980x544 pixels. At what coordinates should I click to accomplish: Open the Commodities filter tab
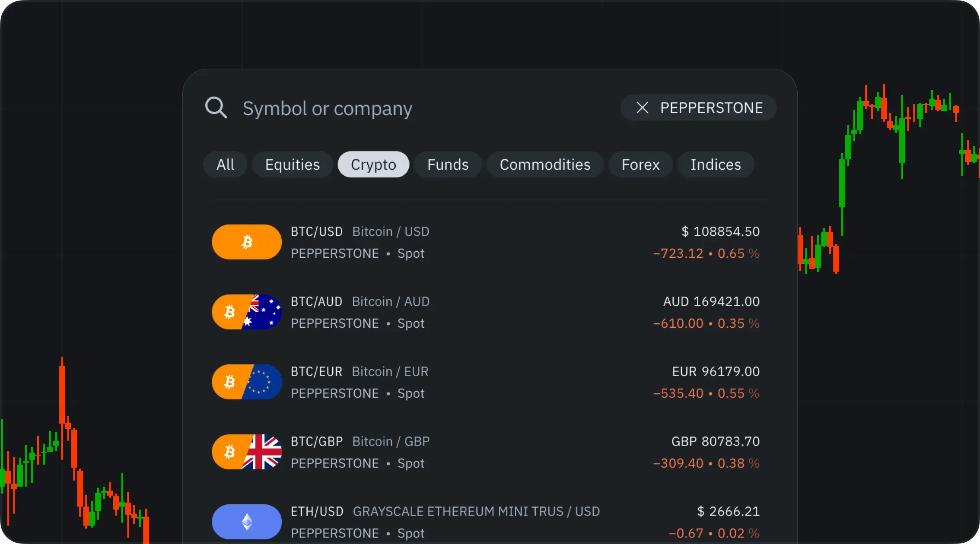point(545,164)
